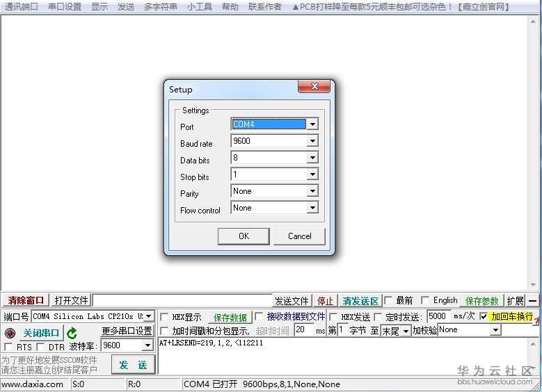Toggle the RTS checkbox

(x=8, y=346)
